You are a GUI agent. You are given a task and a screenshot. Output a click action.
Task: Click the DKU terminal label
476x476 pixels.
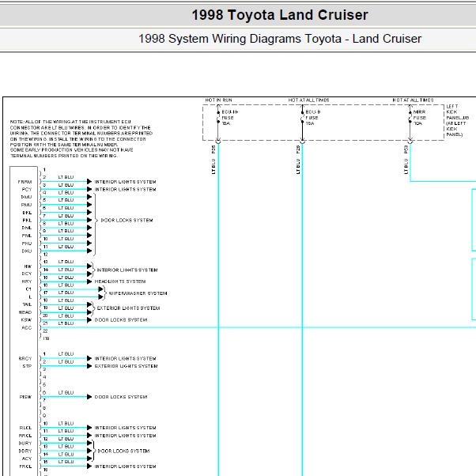[x=27, y=251]
